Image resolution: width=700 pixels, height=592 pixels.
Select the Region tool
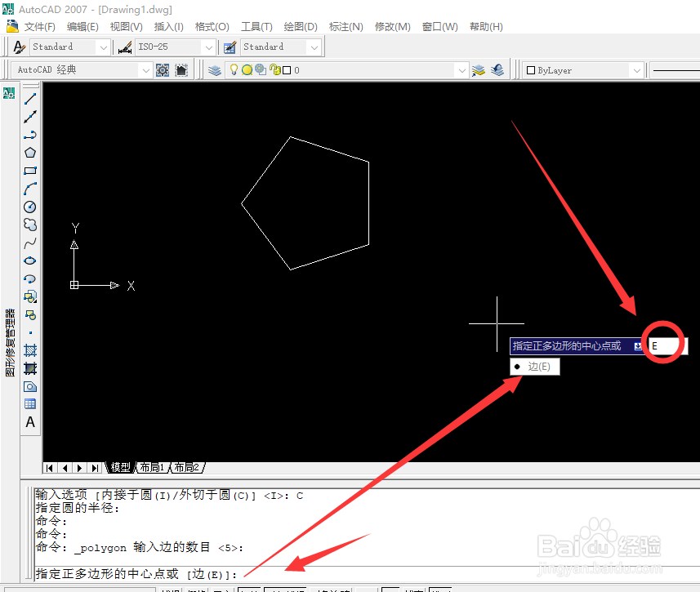click(x=30, y=386)
